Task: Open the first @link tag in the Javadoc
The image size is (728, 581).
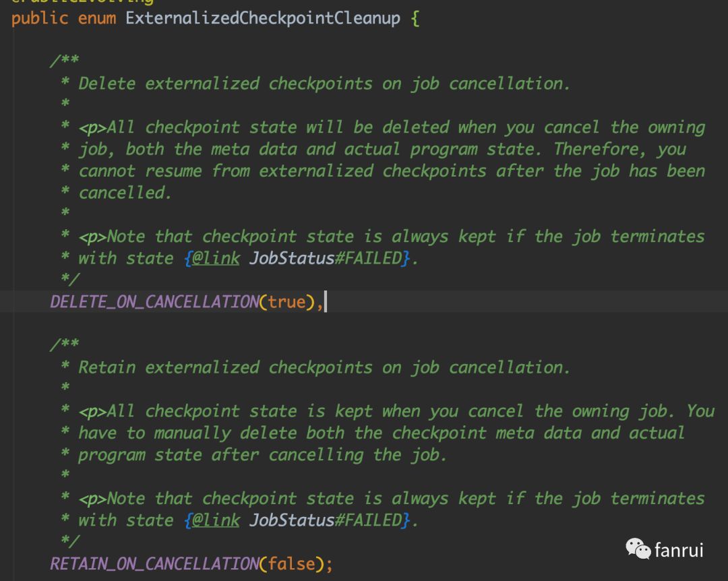Action: [215, 257]
